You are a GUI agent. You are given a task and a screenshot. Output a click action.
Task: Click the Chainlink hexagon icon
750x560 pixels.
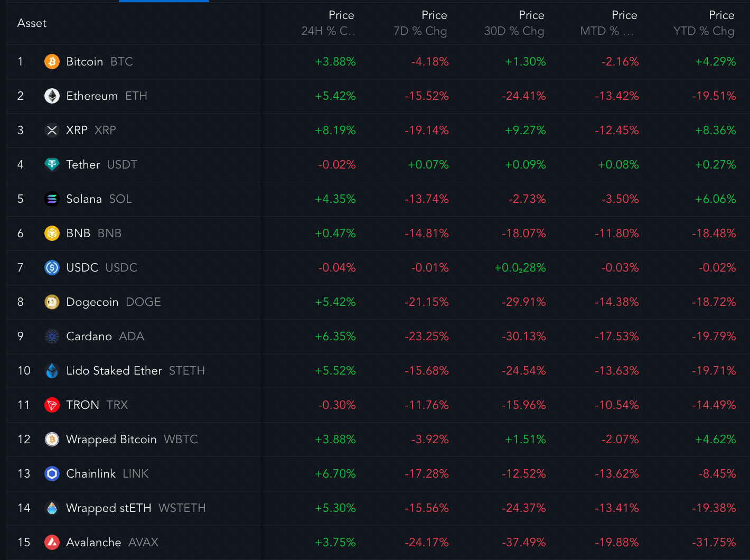tap(52, 474)
